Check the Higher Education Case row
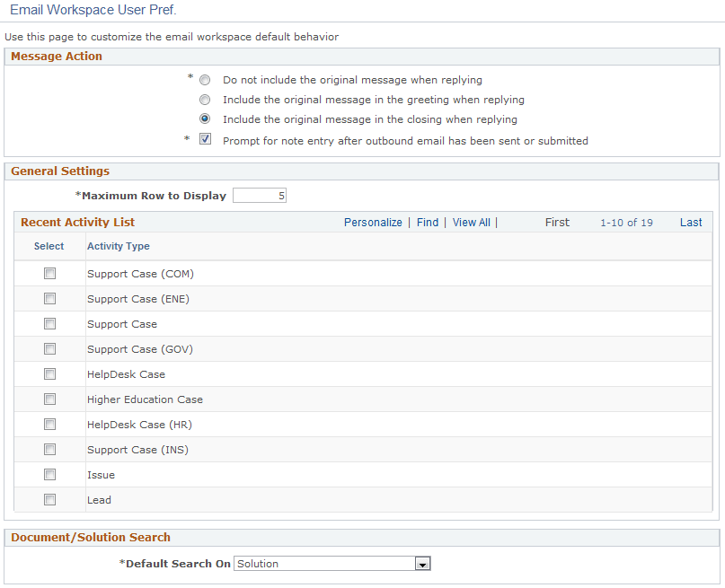 point(49,399)
